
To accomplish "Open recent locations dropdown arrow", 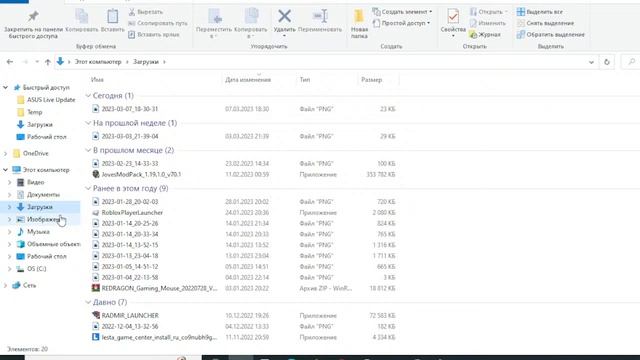I will click(37, 62).
